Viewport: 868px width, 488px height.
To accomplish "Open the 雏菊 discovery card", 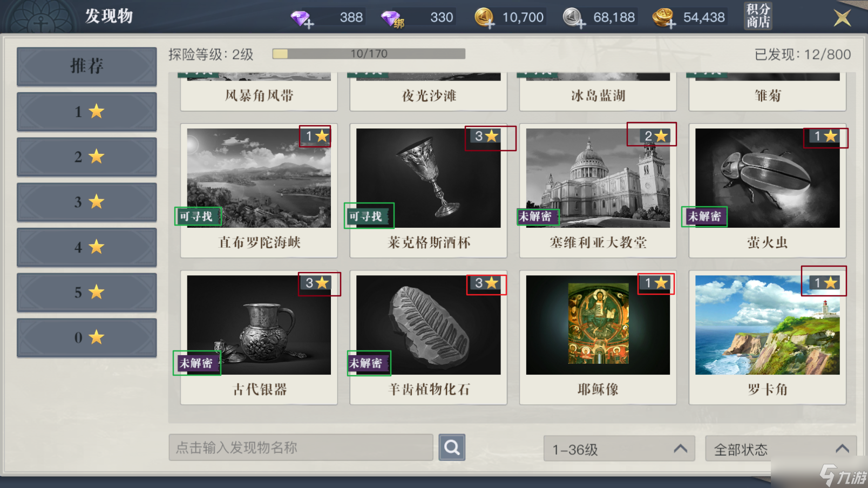I will pyautogui.click(x=768, y=92).
